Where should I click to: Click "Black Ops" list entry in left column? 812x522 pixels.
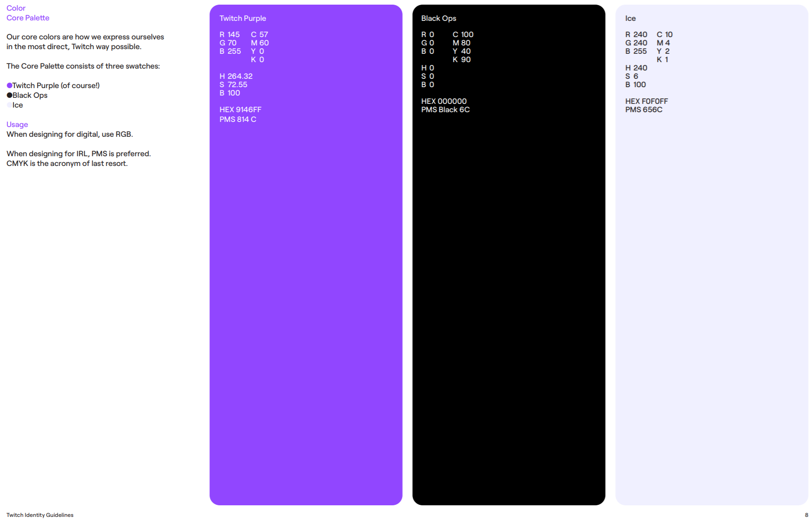tap(30, 95)
